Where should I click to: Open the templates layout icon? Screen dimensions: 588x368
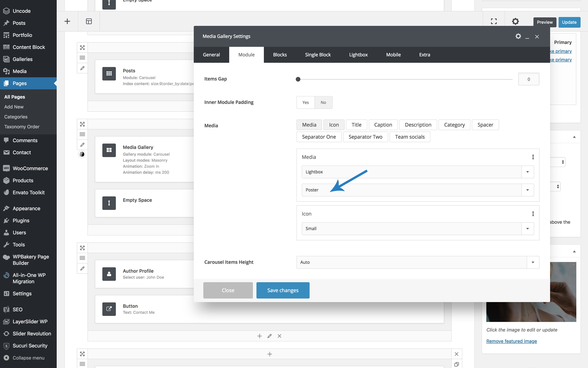[x=89, y=21]
